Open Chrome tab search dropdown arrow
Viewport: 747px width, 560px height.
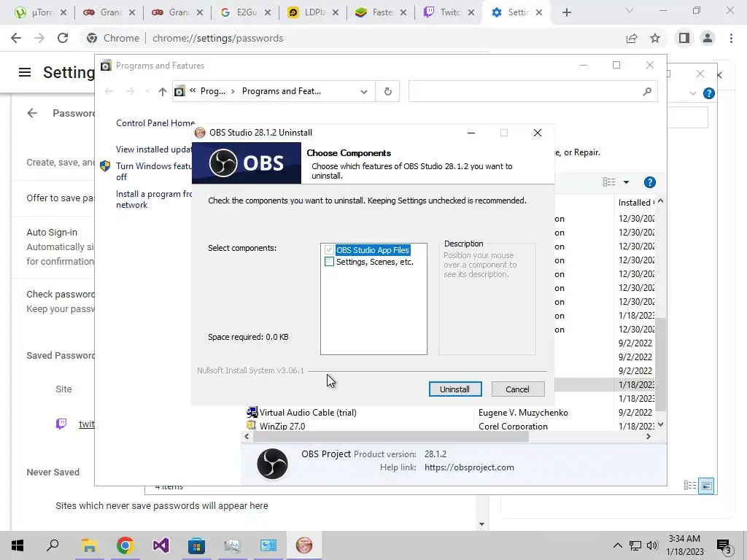(x=630, y=10)
